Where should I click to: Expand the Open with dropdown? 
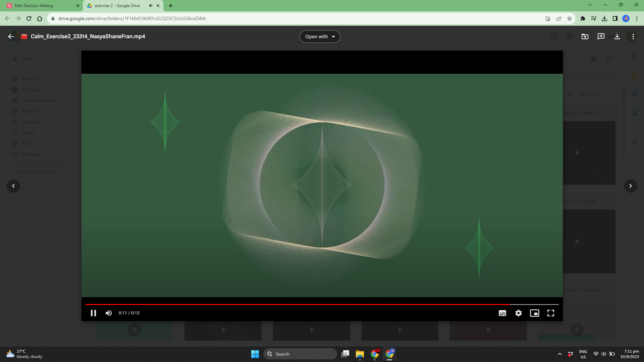320,37
